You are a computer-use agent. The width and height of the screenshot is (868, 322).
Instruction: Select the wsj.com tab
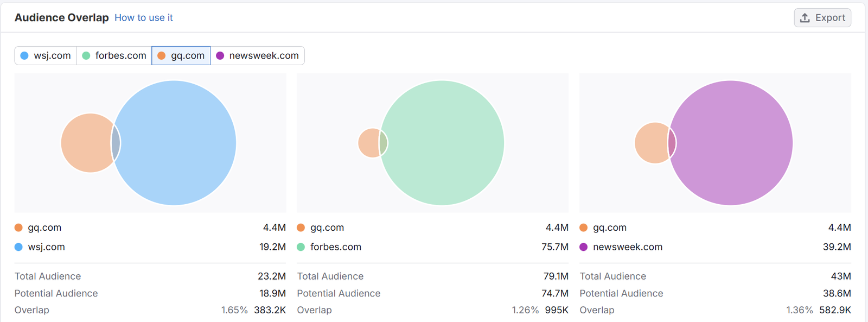(x=46, y=55)
